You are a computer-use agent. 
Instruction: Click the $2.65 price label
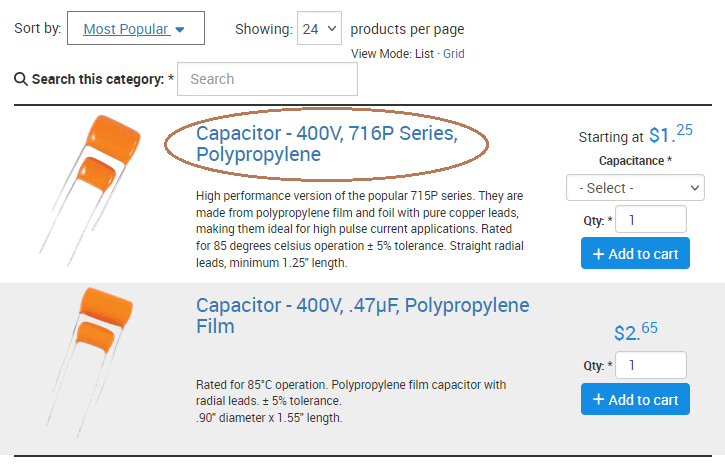click(636, 332)
